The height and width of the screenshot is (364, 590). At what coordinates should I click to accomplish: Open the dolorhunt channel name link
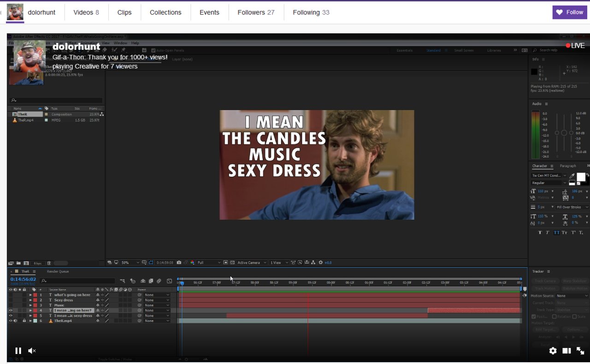(41, 12)
